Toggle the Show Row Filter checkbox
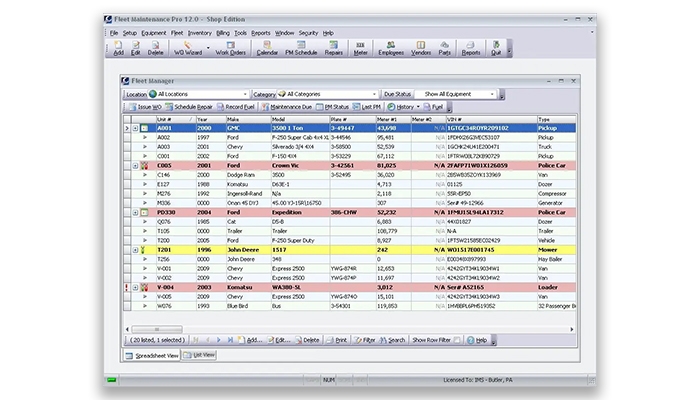Screen dimensions: 700x400 pos(457,340)
